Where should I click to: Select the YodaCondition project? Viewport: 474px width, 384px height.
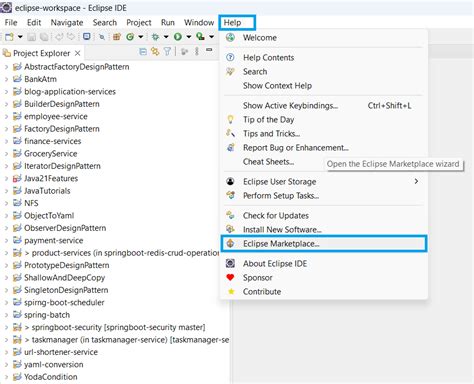pyautogui.click(x=51, y=377)
